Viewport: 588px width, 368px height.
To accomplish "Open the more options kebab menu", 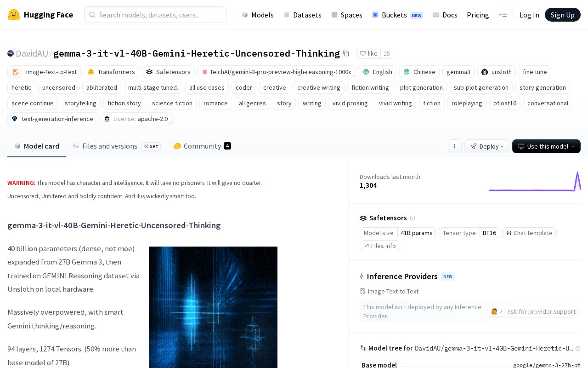I will (x=455, y=146).
